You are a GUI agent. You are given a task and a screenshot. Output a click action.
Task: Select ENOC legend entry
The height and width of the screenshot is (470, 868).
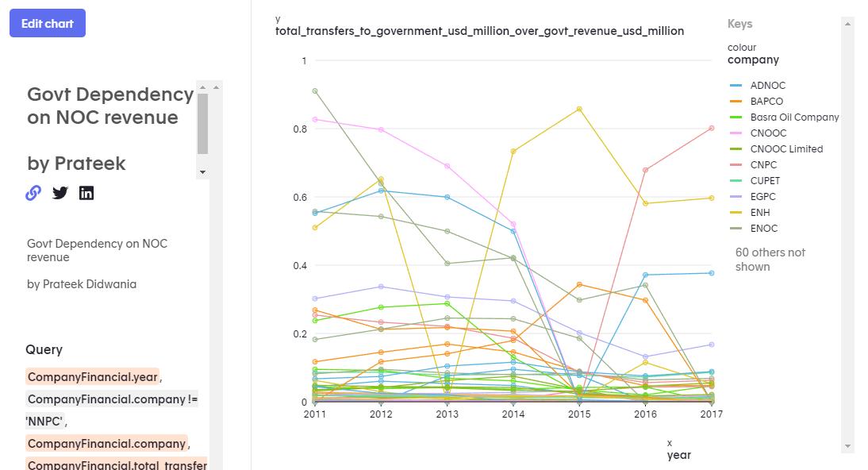tap(754, 229)
